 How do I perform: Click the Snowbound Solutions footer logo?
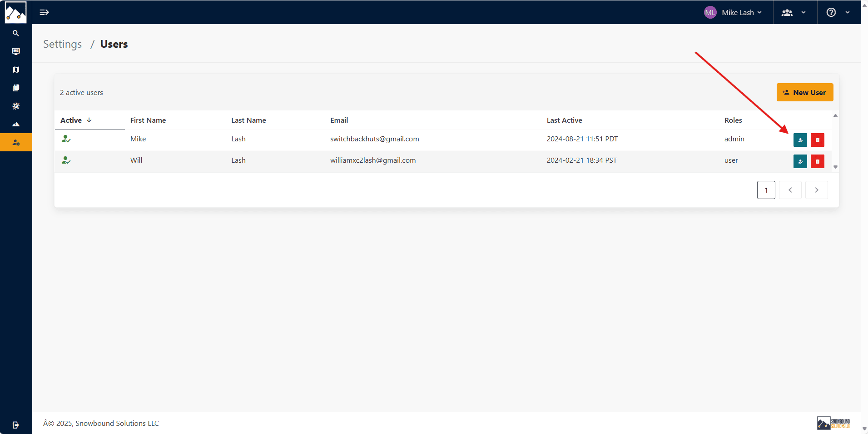point(833,423)
